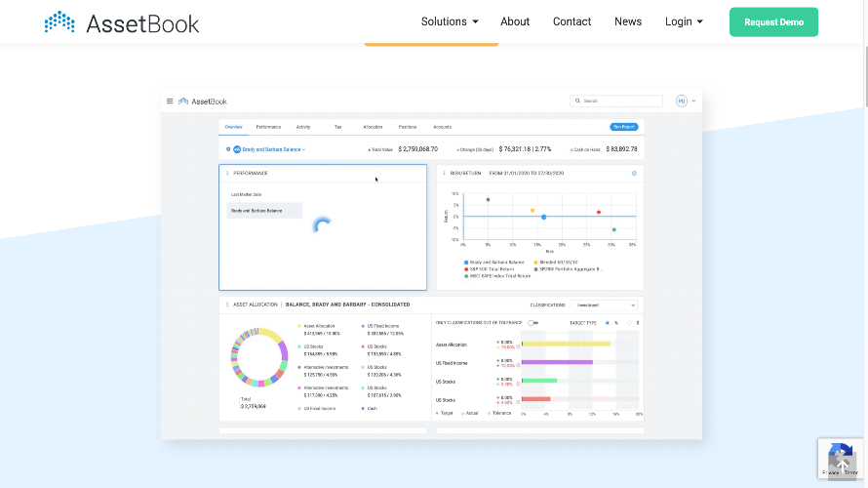This screenshot has width=868, height=488.
Task: Click the purple US Fixed Income bar
Action: [x=557, y=362]
